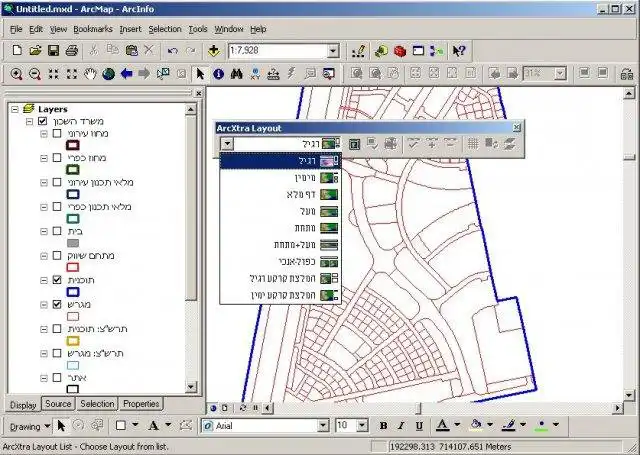Click the תוכנית layer blue symbol swatch
The width and height of the screenshot is (640, 455).
click(x=73, y=292)
